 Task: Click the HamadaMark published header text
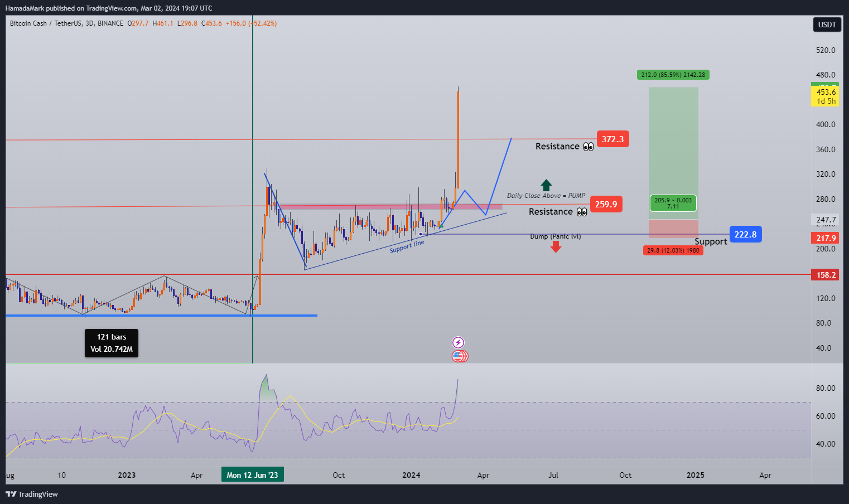pyautogui.click(x=109, y=8)
